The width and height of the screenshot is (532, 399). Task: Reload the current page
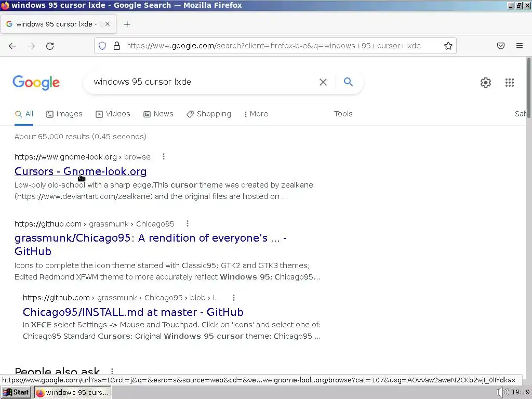click(50, 46)
